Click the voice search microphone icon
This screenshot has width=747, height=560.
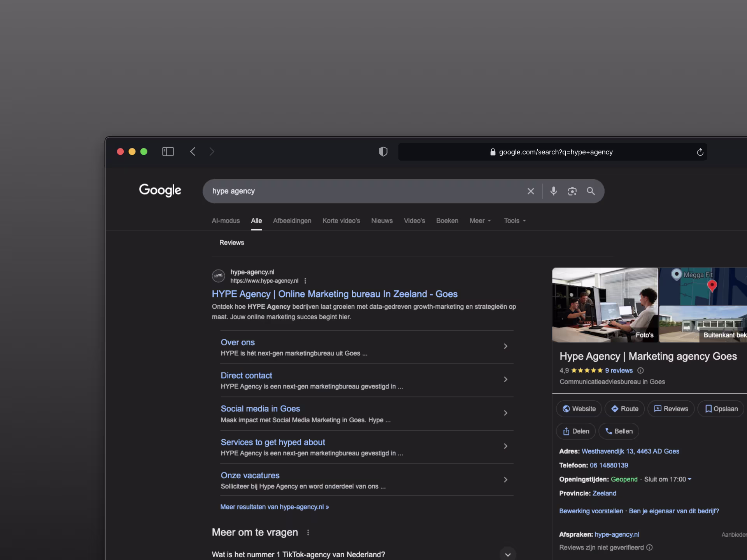click(x=553, y=191)
